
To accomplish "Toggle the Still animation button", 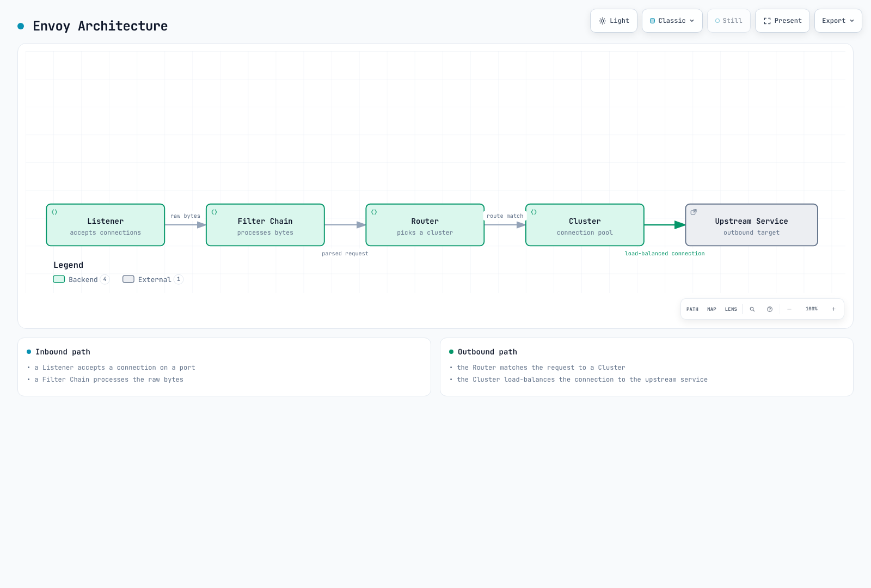I will (x=729, y=21).
